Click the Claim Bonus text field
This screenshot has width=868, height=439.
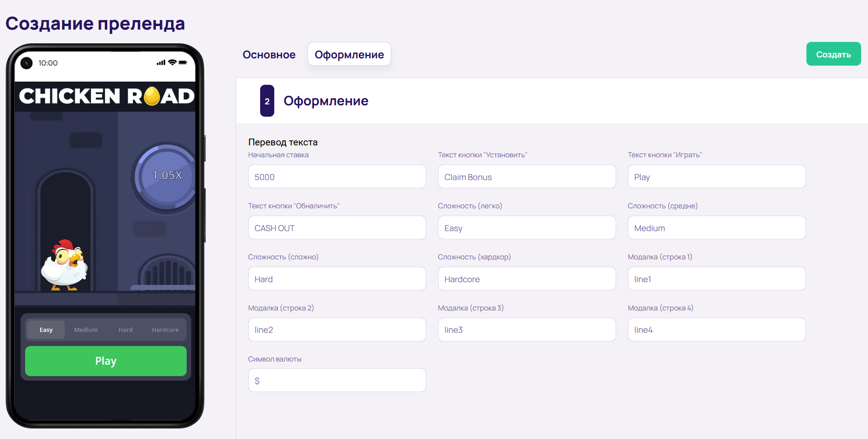527,176
